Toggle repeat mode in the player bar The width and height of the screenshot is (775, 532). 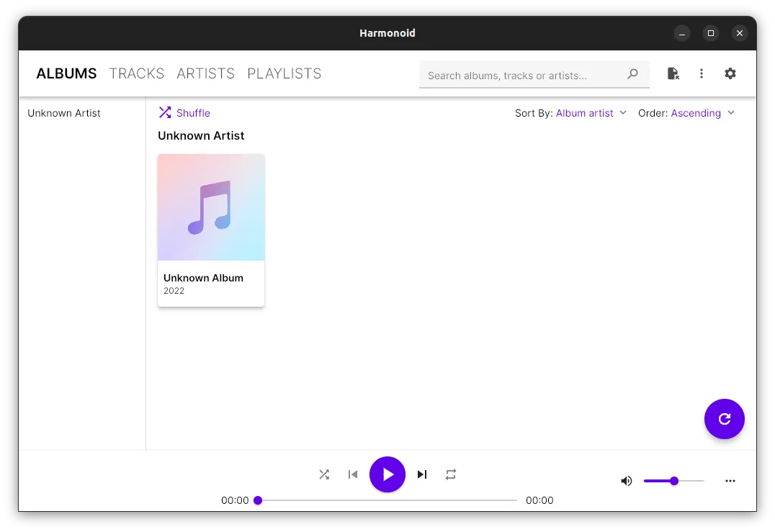coord(451,474)
